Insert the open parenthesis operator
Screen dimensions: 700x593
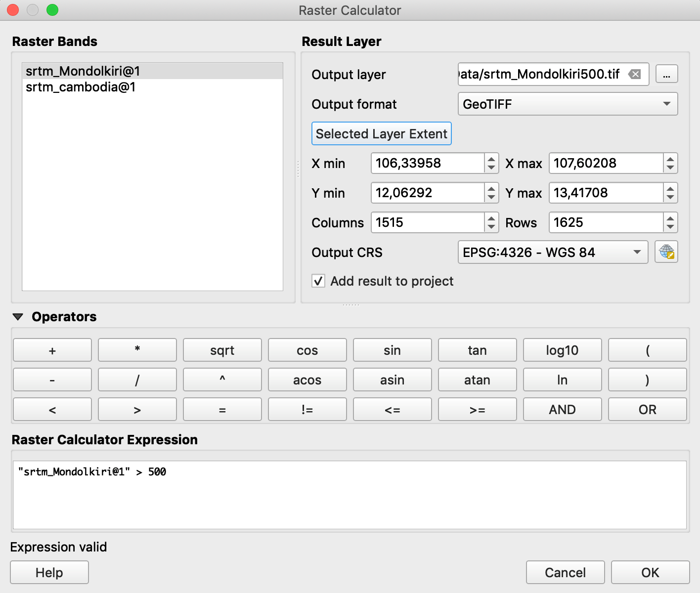tap(647, 350)
